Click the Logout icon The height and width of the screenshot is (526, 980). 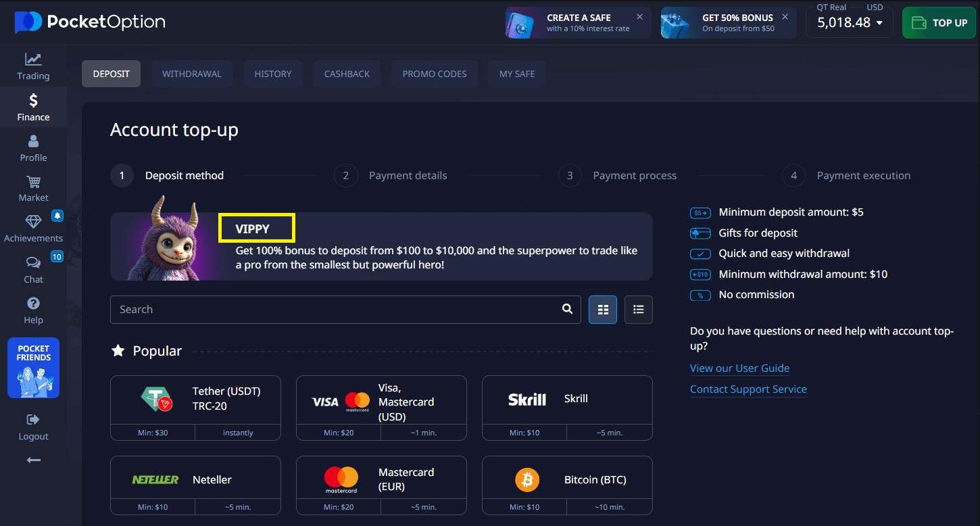[33, 420]
